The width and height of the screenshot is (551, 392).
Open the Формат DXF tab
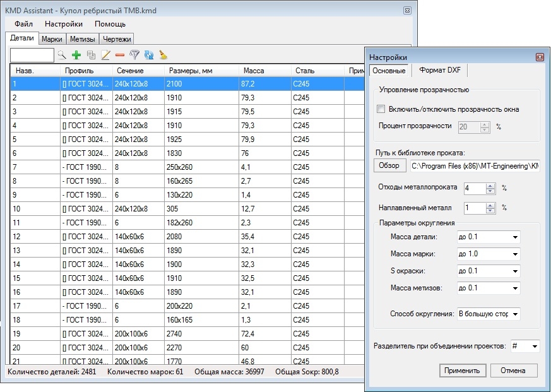439,70
